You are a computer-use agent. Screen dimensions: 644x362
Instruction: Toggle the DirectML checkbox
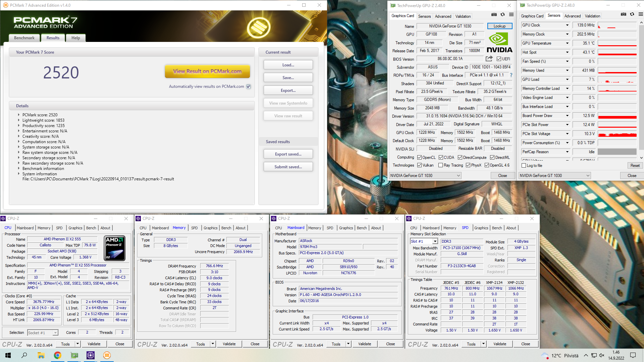pos(492,158)
